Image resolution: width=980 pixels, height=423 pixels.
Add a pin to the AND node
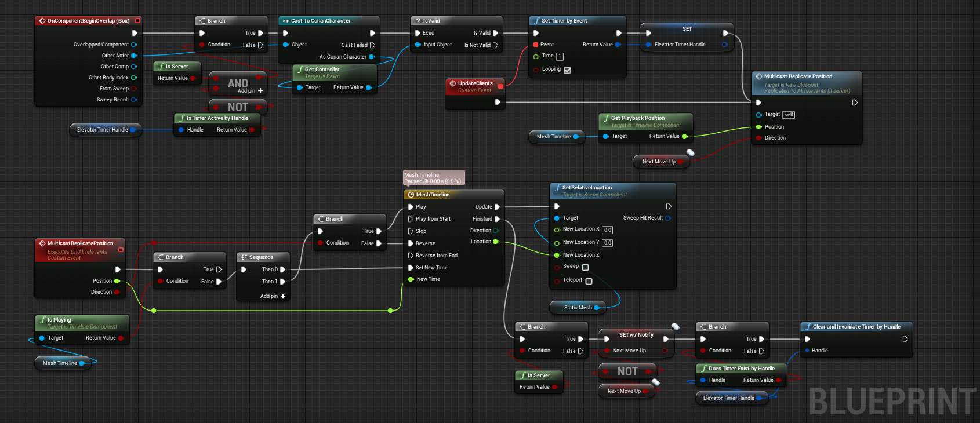pyautogui.click(x=260, y=91)
